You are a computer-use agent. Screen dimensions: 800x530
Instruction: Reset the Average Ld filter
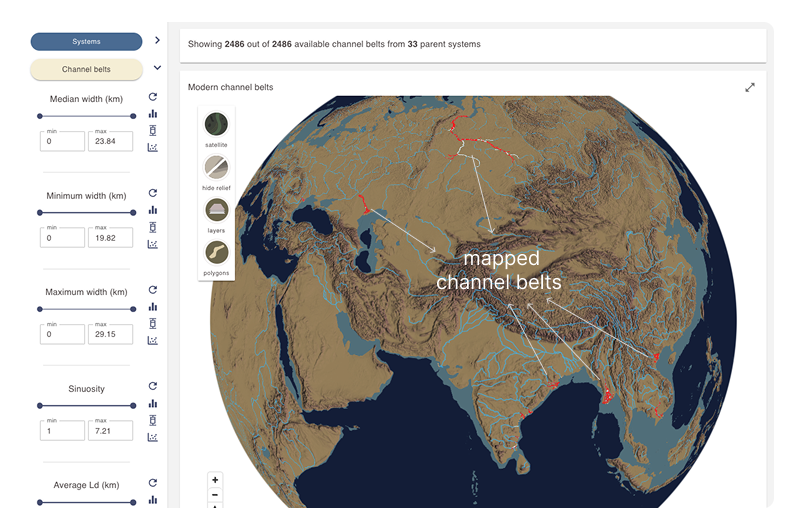(x=153, y=483)
